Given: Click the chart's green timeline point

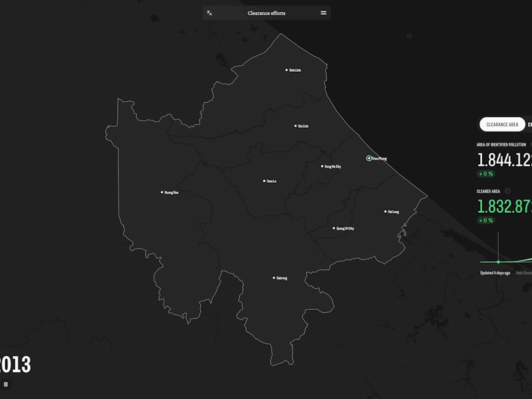Looking at the screenshot, I should coord(498,262).
